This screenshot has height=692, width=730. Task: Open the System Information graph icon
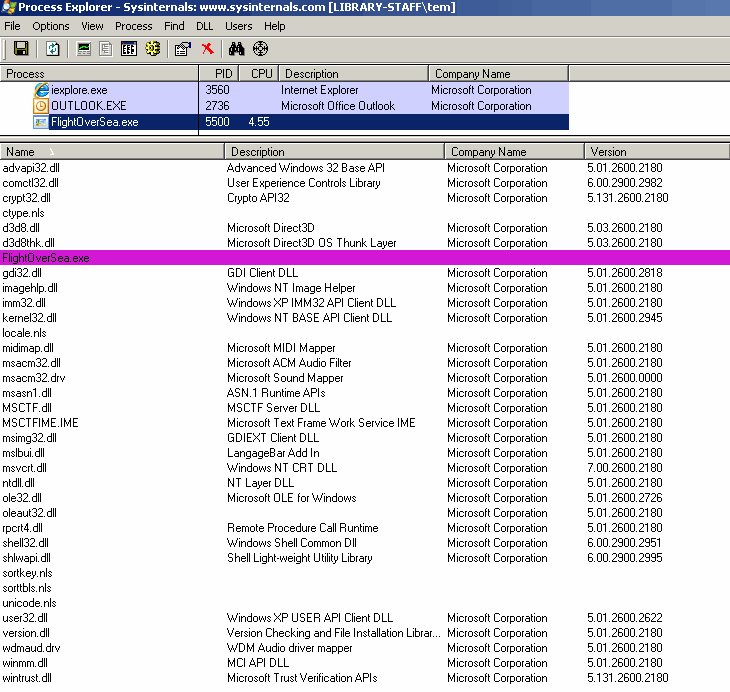click(84, 49)
